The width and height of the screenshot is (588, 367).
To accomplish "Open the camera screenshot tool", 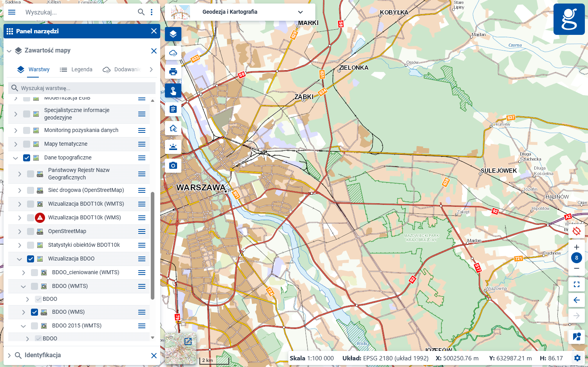I will pos(173,166).
